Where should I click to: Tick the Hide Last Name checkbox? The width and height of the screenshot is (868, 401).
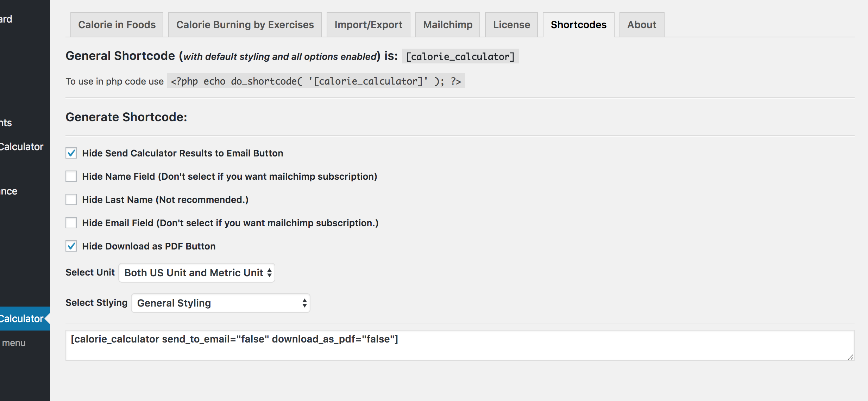point(71,200)
